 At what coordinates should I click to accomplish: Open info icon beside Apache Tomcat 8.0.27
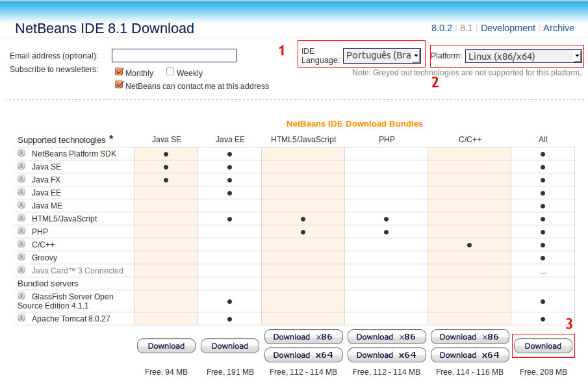tap(21, 318)
